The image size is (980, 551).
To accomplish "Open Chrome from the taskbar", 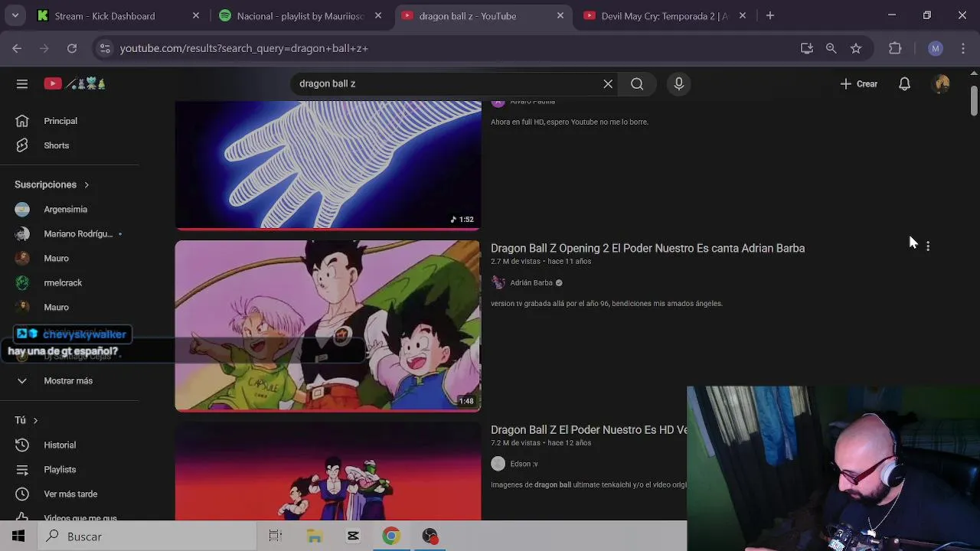I will [x=391, y=536].
